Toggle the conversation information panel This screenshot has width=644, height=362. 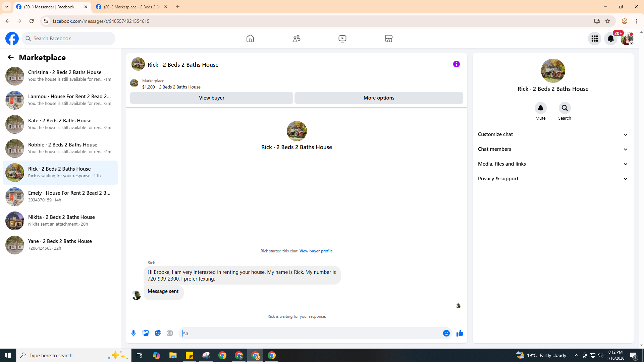pyautogui.click(x=456, y=64)
